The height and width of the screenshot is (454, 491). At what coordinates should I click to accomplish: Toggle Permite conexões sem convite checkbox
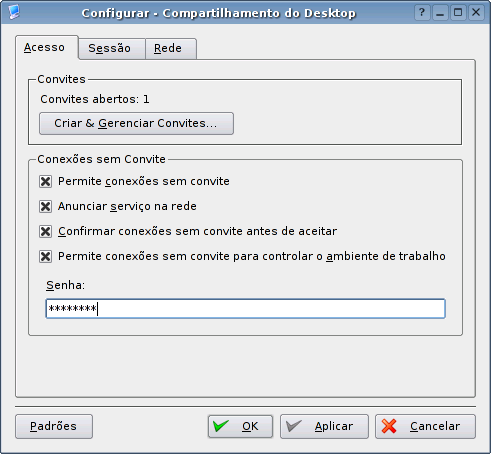[45, 182]
